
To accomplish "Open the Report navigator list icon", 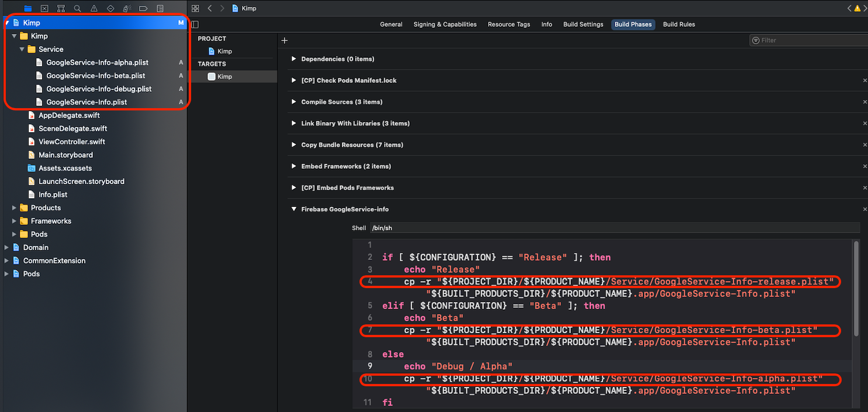I will 160,9.
